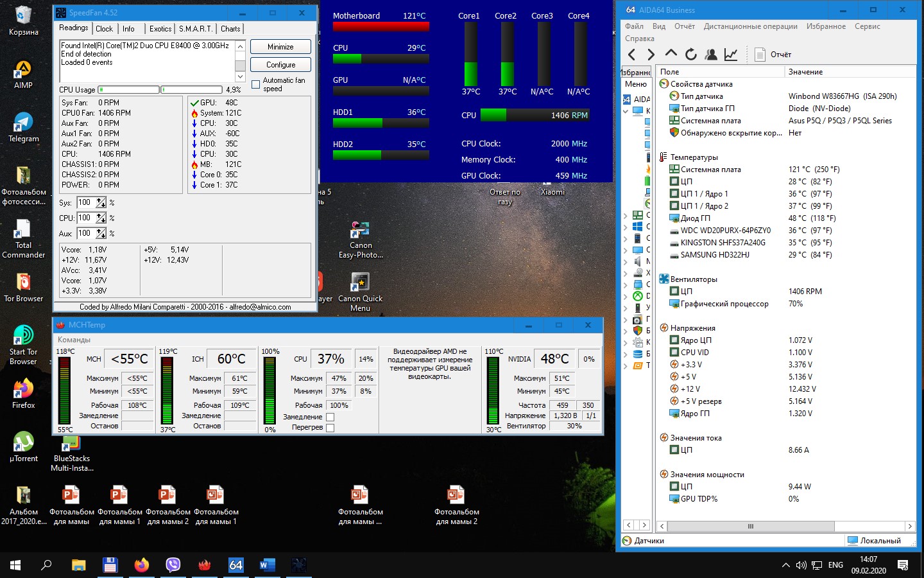924x578 pixels.
Task: Click SpeedFan Configure button
Action: click(280, 65)
